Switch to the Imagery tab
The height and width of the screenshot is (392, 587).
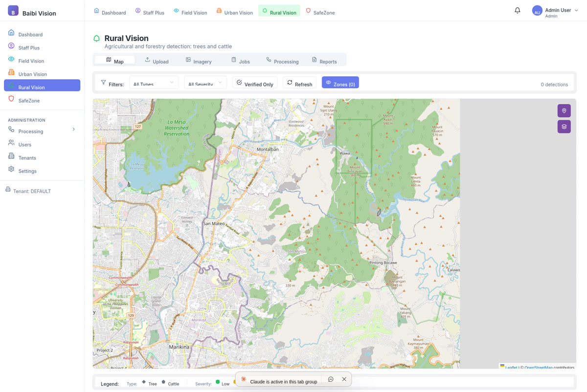pyautogui.click(x=198, y=60)
